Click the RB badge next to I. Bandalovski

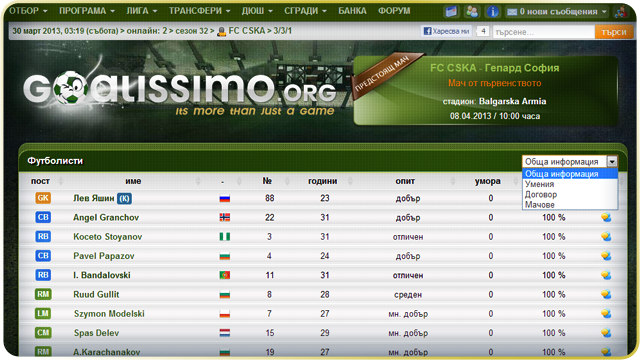[x=43, y=275]
